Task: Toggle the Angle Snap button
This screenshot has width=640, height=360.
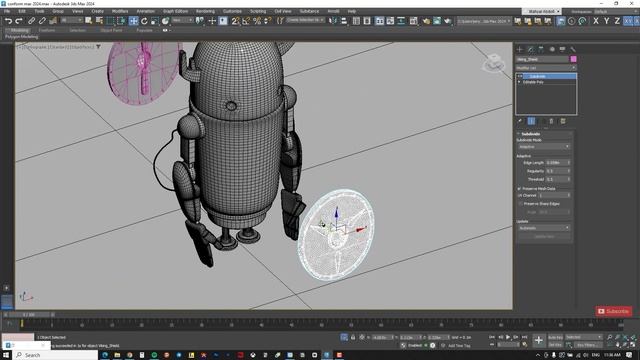Action: click(x=246, y=21)
